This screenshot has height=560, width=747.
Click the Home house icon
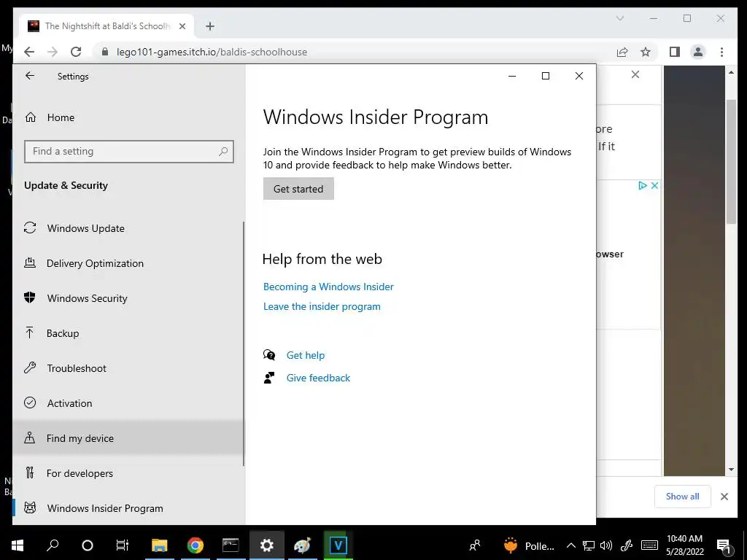click(x=31, y=117)
